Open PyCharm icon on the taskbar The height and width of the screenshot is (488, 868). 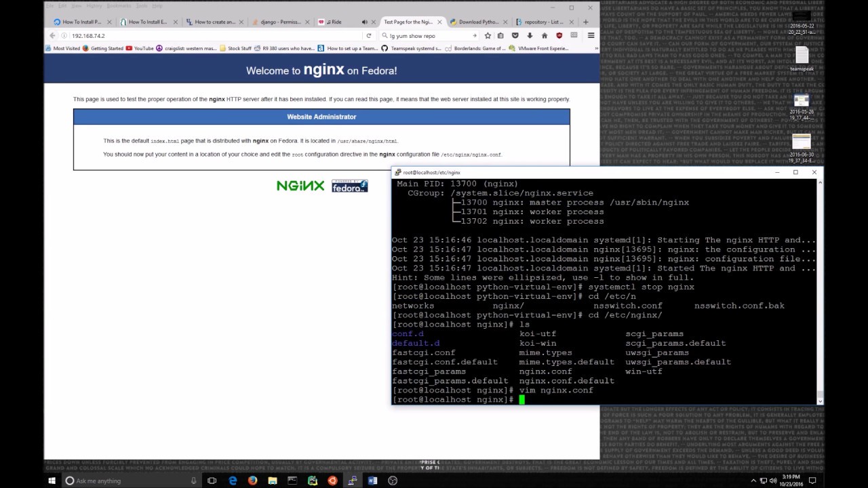313,481
